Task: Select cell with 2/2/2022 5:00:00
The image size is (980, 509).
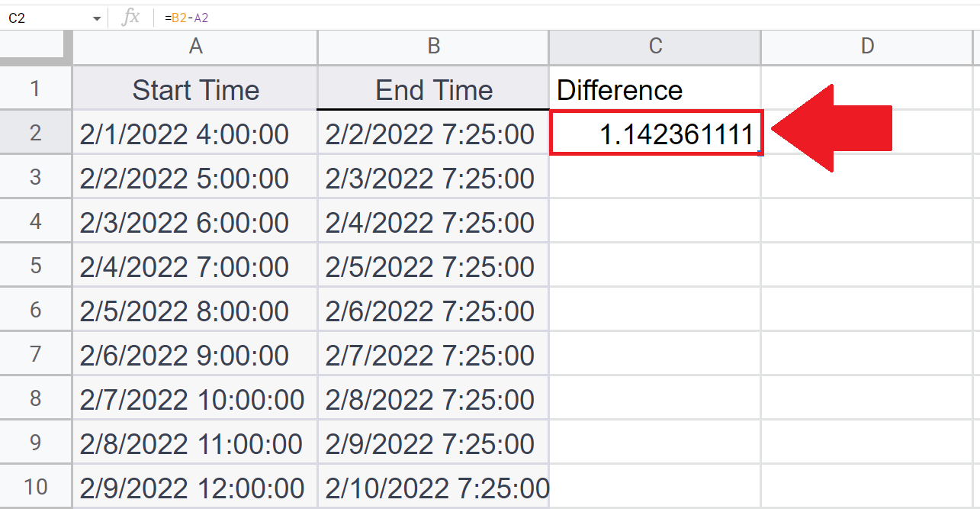Action: coord(195,177)
